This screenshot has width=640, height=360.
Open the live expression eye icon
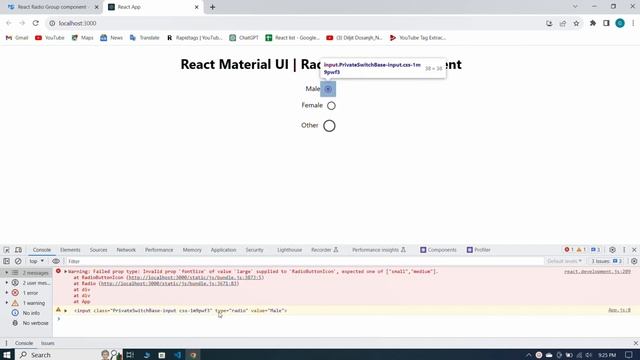tap(56, 261)
